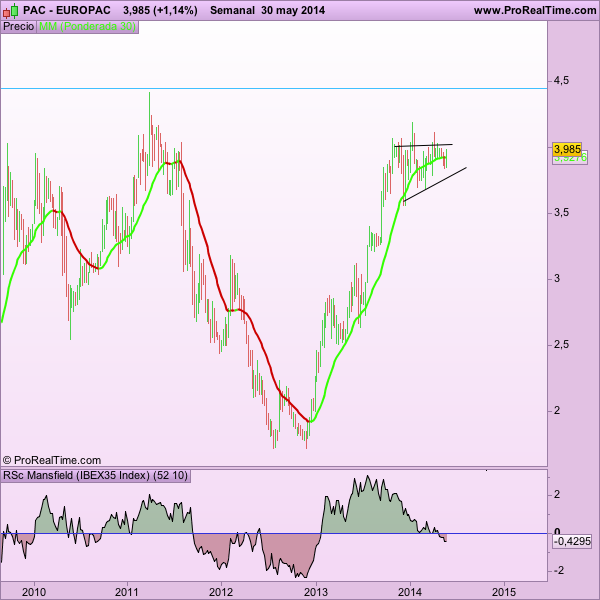Click the 2013 year label on time axis
The image size is (600, 600).
click(316, 592)
